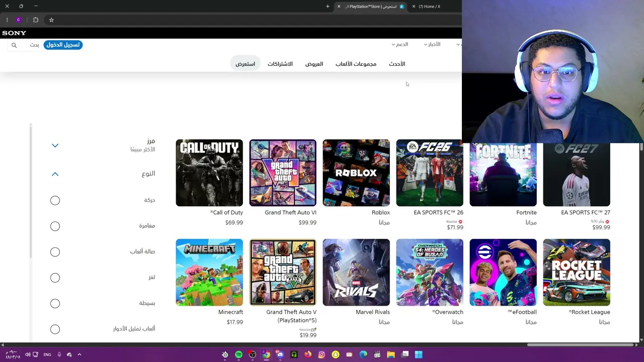
Task: Go to the الاشتراكات store tab
Action: [x=280, y=64]
